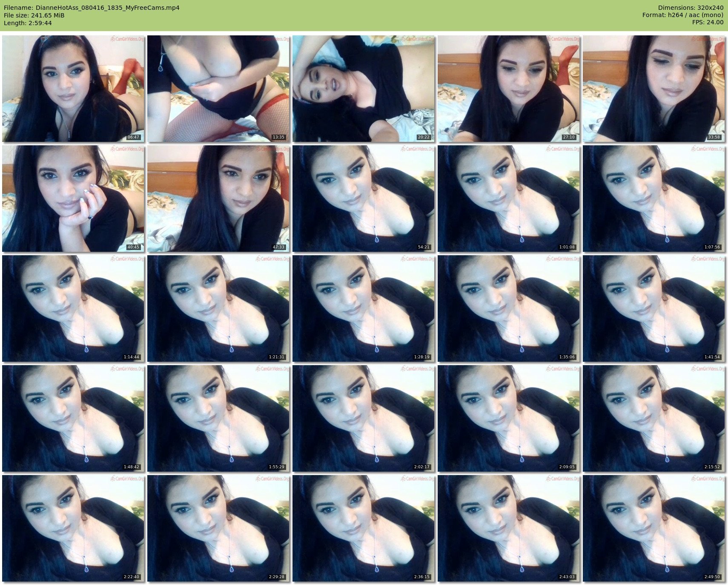Screen dimensions: 728x585
Task: Open the thumbnail marked 27:10
Action: click(508, 88)
